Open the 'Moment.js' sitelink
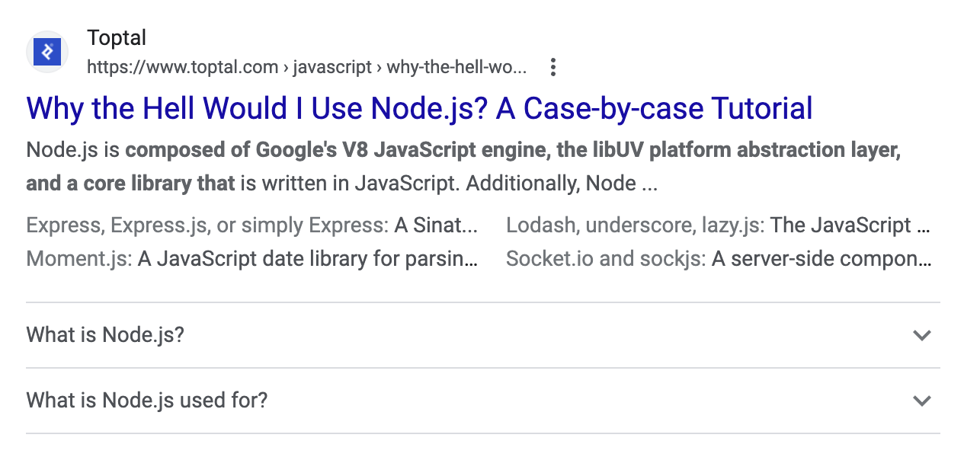 [252, 259]
